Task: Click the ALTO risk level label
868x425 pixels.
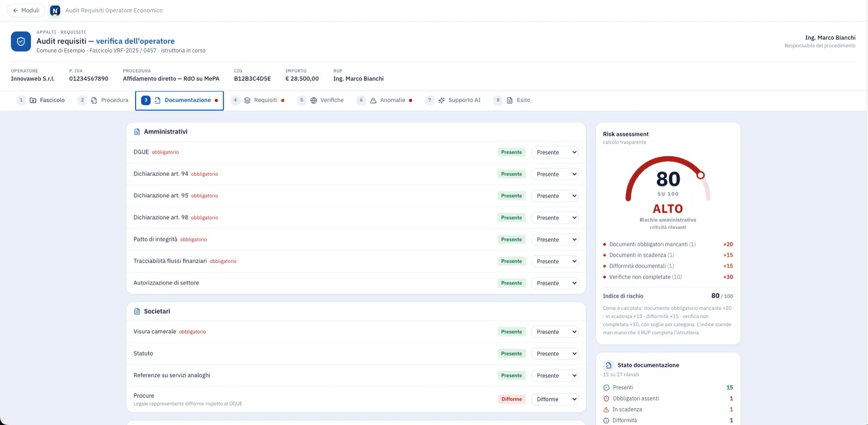Action: tap(668, 209)
